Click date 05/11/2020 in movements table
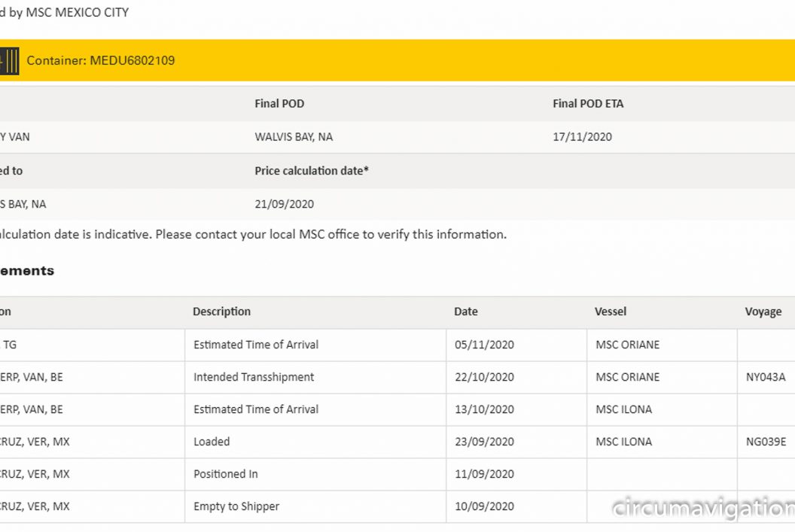 [484, 345]
